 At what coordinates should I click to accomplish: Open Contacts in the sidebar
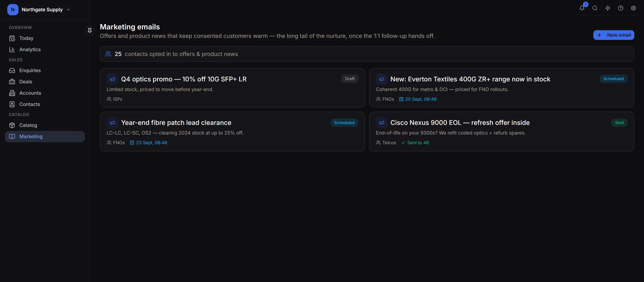click(45, 104)
